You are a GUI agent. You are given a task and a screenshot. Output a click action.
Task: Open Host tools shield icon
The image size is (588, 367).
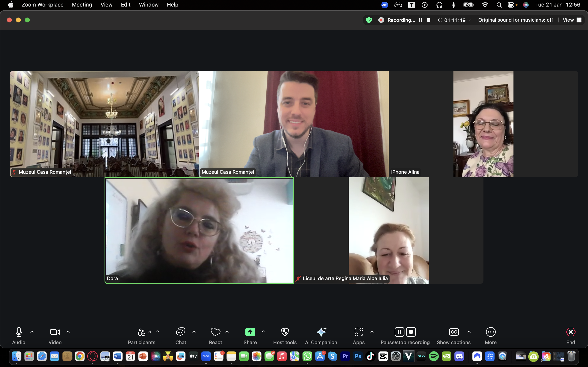(x=285, y=332)
